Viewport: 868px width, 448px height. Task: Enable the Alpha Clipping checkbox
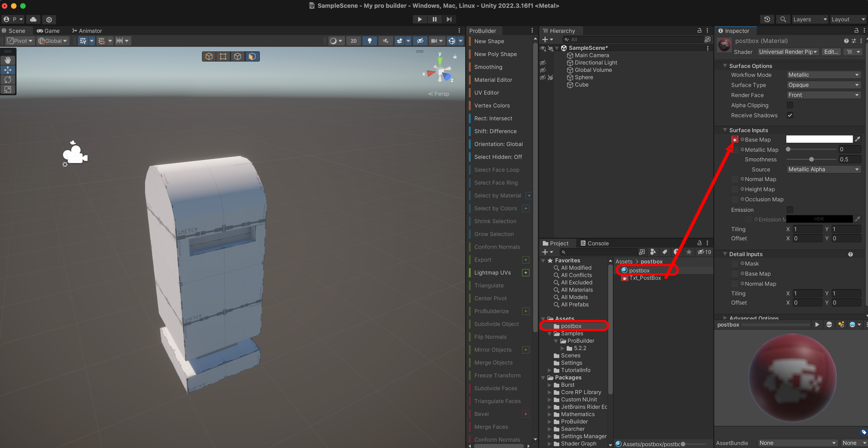point(790,105)
